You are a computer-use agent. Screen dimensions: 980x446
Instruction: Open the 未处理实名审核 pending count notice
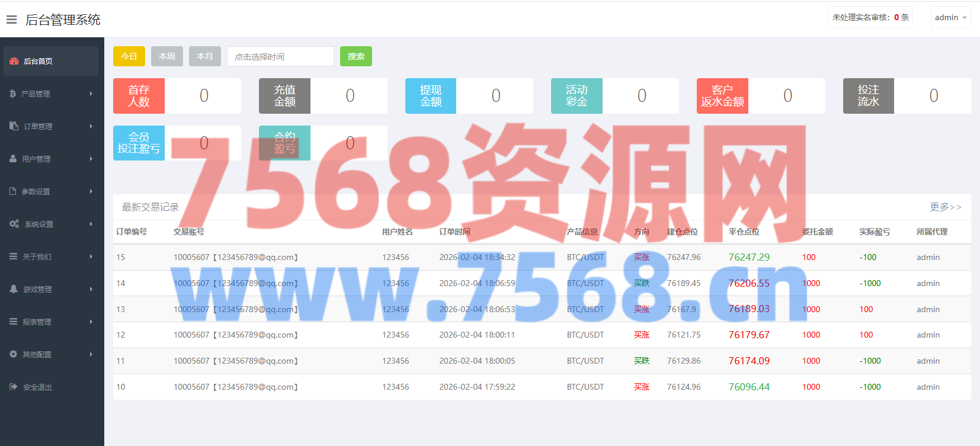870,18
